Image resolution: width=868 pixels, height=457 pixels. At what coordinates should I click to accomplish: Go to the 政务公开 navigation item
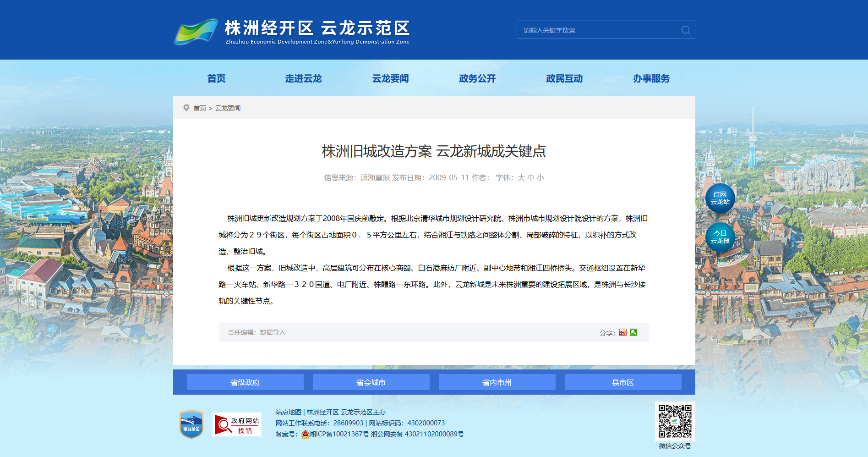(x=477, y=78)
